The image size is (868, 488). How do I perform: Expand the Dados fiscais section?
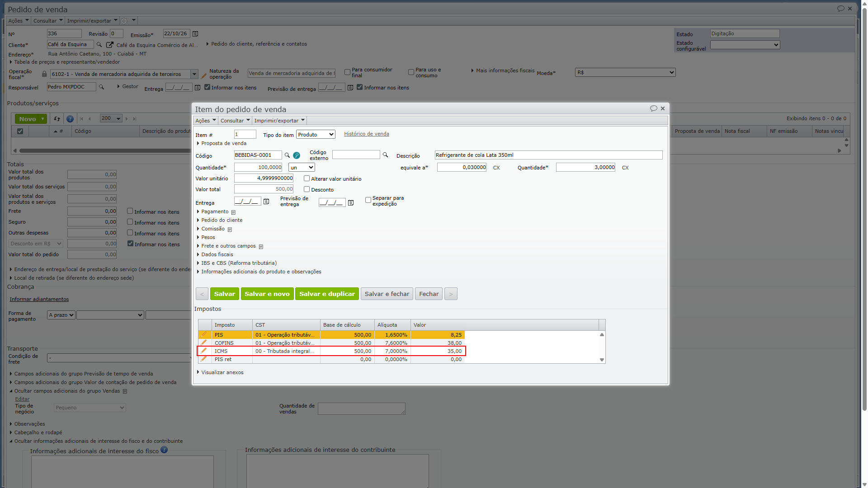[217, 254]
